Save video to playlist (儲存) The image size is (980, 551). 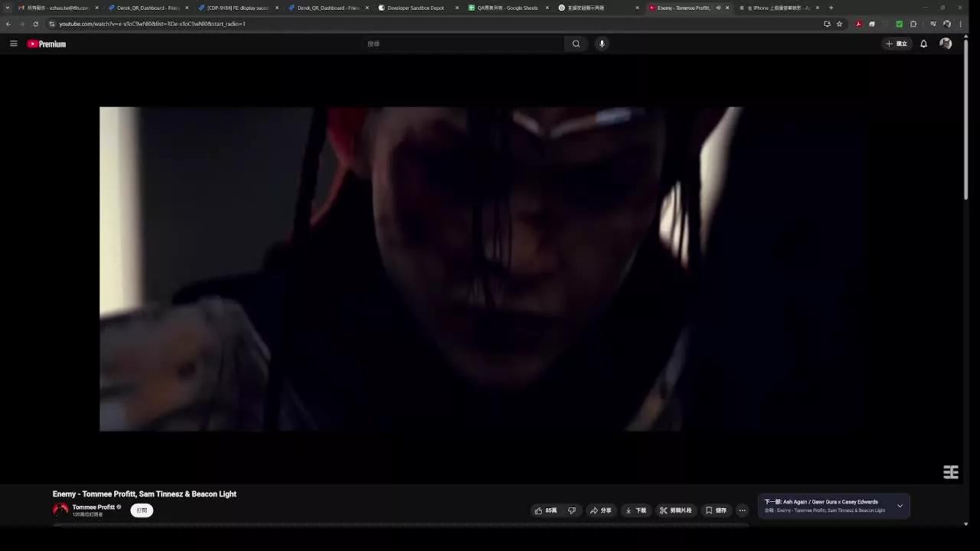(x=716, y=510)
